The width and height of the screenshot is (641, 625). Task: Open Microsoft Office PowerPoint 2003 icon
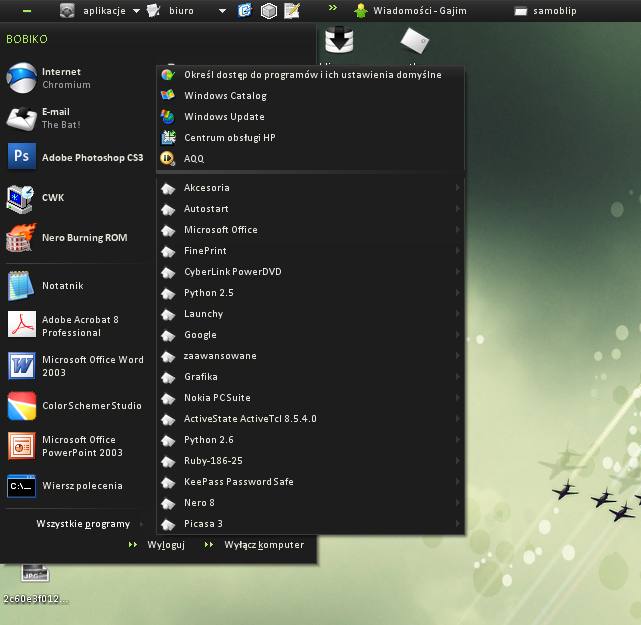pyautogui.click(x=22, y=446)
